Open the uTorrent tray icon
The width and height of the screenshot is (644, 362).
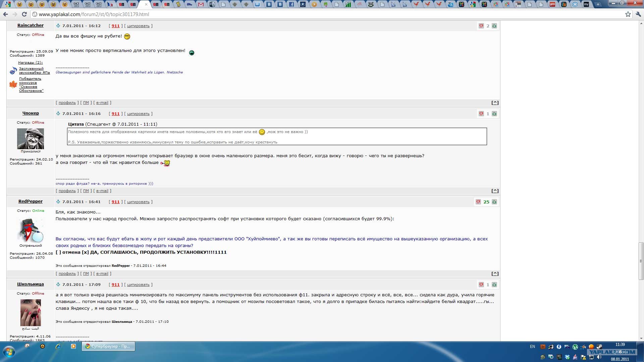575,347
